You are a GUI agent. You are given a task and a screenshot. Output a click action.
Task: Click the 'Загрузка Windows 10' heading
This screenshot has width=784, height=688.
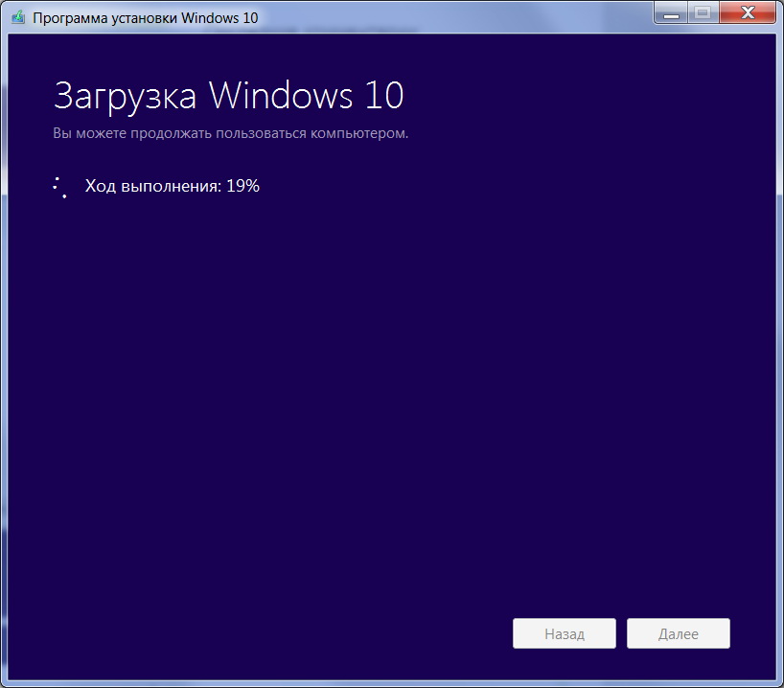click(228, 96)
